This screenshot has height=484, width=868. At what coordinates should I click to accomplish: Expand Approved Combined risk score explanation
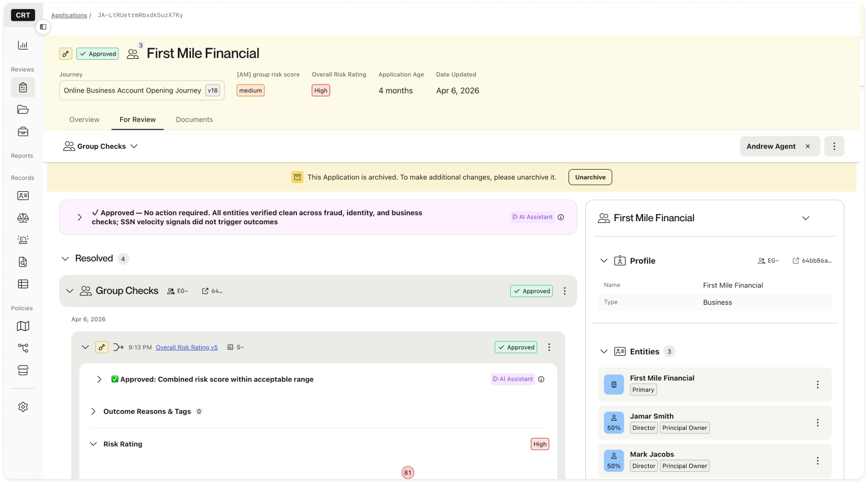tap(99, 379)
